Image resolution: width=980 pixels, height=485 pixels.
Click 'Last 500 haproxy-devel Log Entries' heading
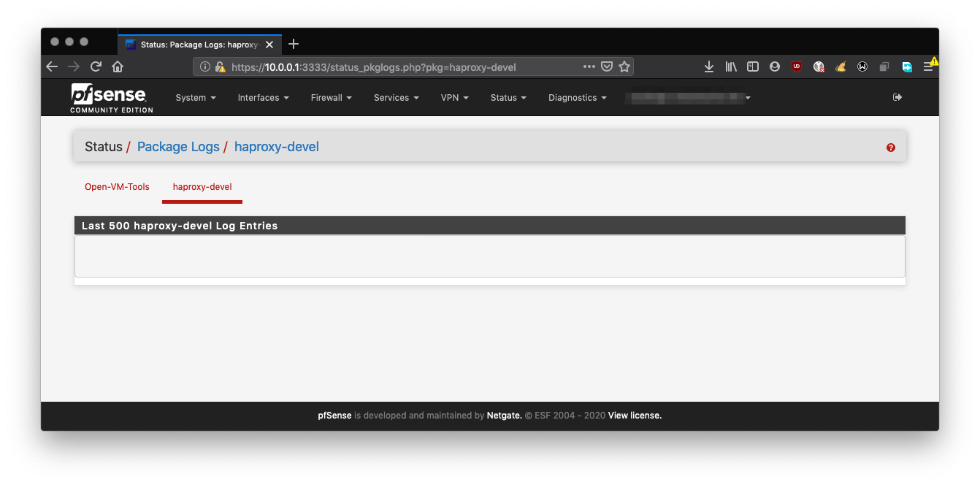(180, 226)
